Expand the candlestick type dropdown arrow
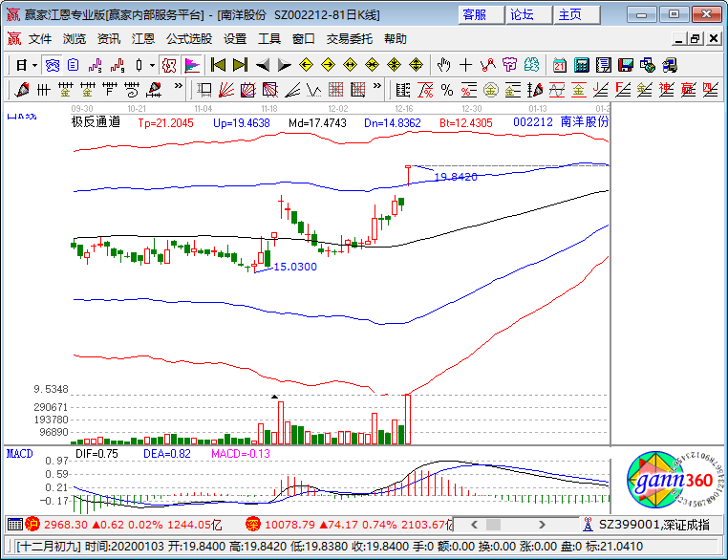Screen dimensions: 728x560 coord(152,65)
